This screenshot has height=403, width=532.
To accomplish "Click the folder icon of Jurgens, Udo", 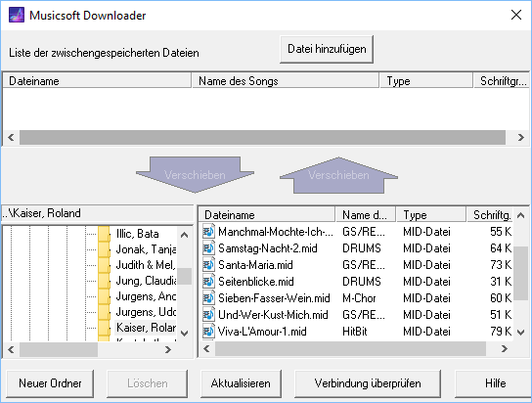I will [105, 312].
